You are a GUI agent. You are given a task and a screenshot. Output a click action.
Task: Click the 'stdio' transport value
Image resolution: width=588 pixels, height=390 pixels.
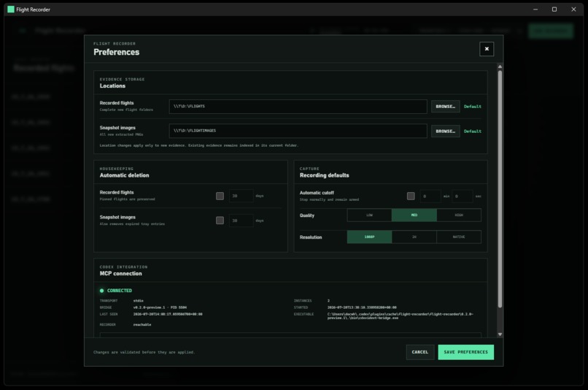coord(138,301)
